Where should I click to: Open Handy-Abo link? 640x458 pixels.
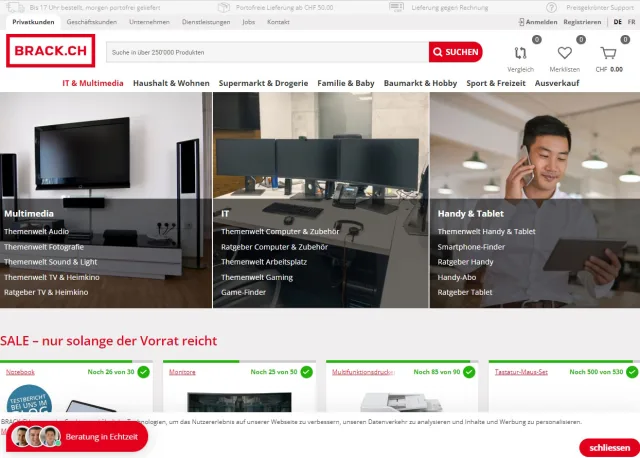coord(457,277)
